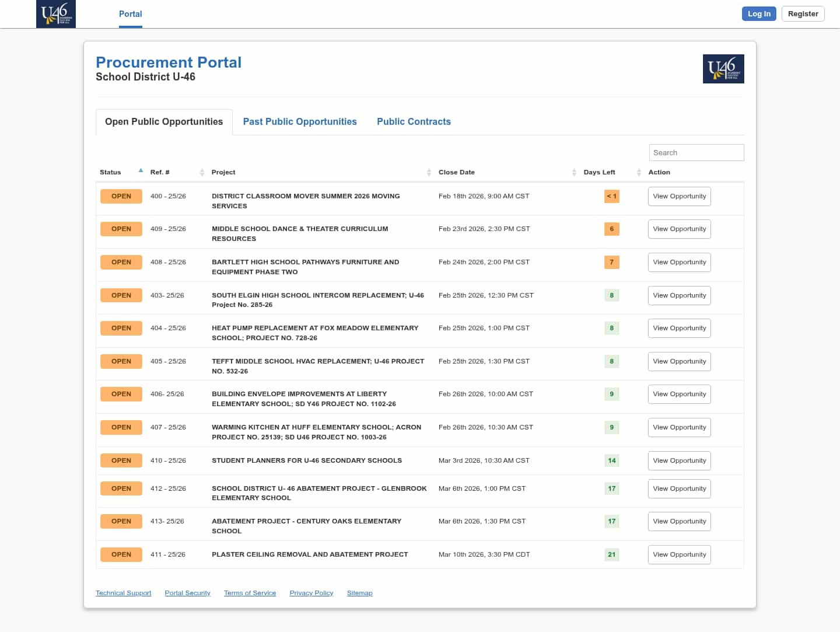
Task: Sort by Close Date column sort arrows
Action: (574, 172)
